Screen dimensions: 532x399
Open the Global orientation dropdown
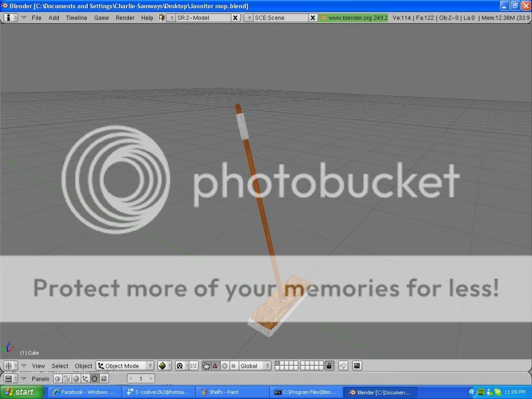255,366
